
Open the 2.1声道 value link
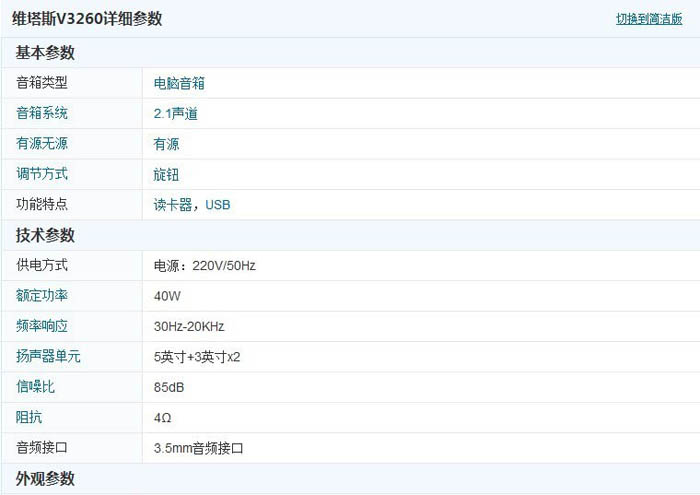[175, 114]
